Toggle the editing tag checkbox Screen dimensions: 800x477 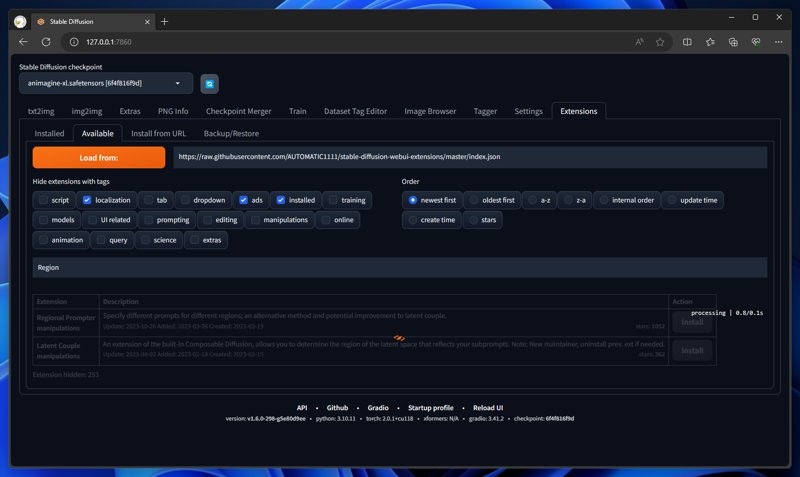(x=207, y=220)
